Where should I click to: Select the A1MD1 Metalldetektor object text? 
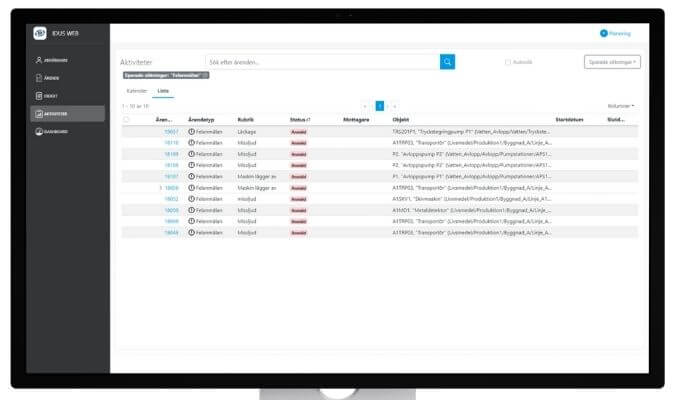pyautogui.click(x=471, y=210)
